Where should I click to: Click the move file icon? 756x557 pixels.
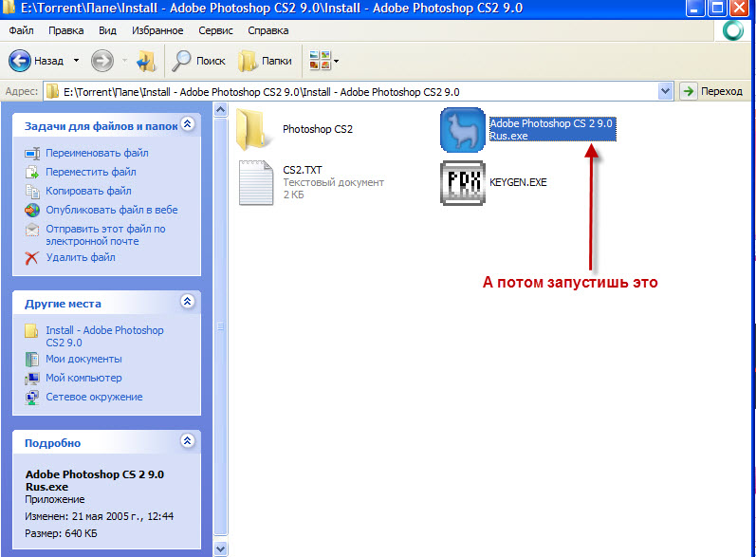pos(32,172)
